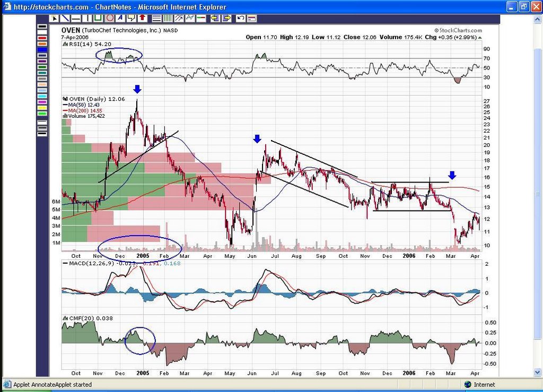Select the red up-arrow marker tool

(x=142, y=18)
